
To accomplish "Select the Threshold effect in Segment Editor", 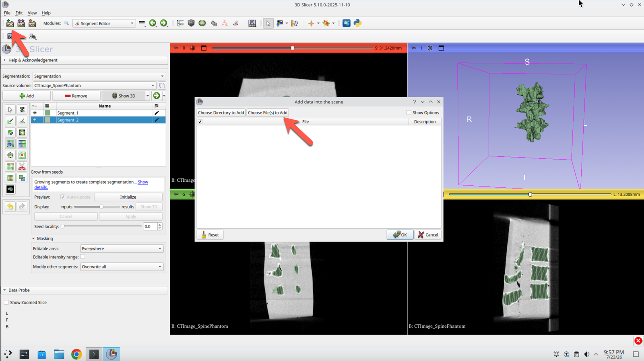I will coord(22,110).
